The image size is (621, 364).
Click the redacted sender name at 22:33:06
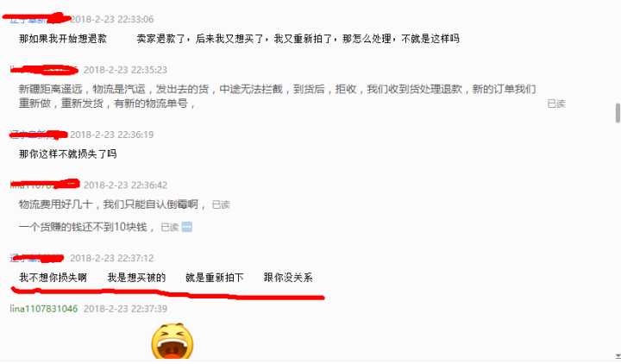[x=36, y=19]
